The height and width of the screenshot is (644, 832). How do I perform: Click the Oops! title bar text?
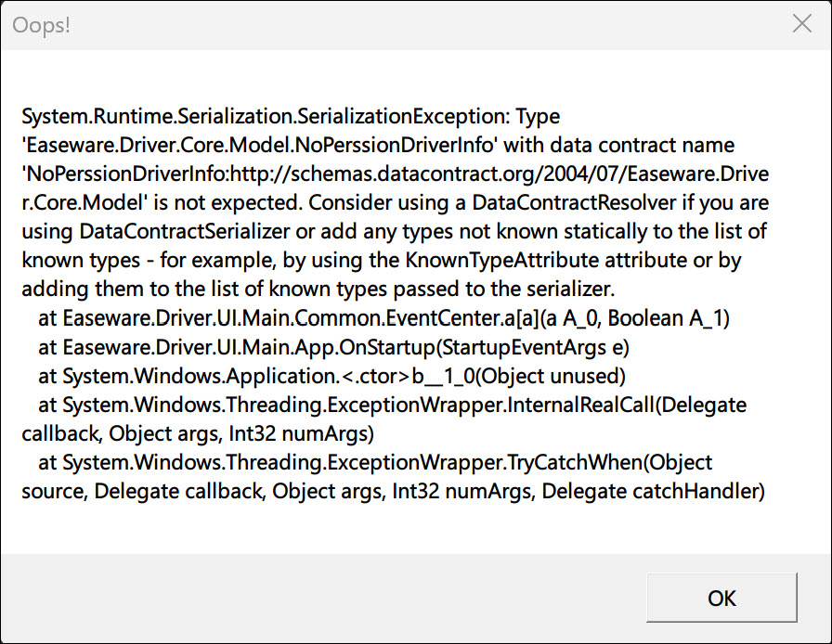(42, 25)
